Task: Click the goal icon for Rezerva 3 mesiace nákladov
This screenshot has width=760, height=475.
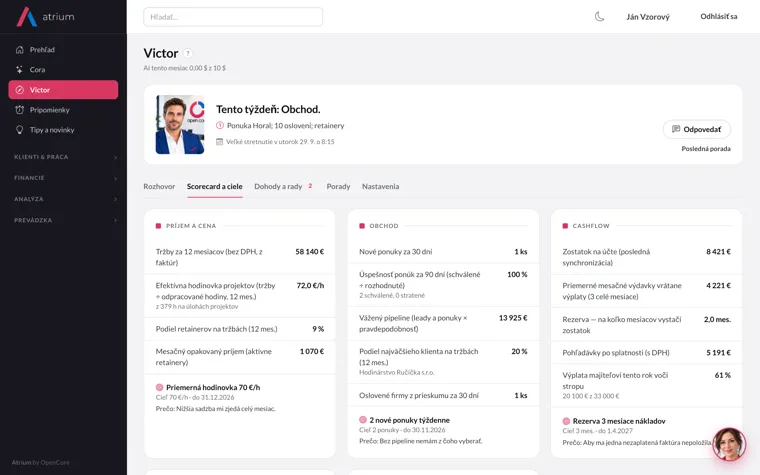Action: [566, 421]
